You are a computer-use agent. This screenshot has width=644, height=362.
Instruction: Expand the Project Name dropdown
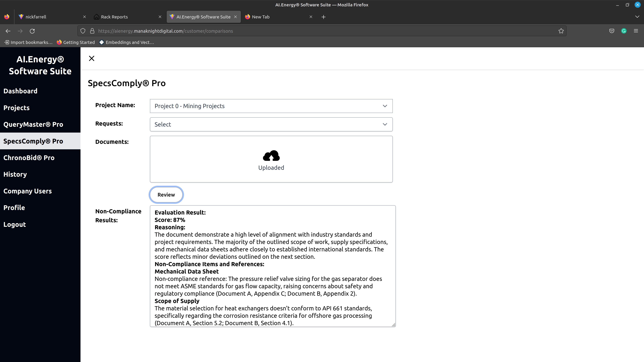click(x=271, y=106)
